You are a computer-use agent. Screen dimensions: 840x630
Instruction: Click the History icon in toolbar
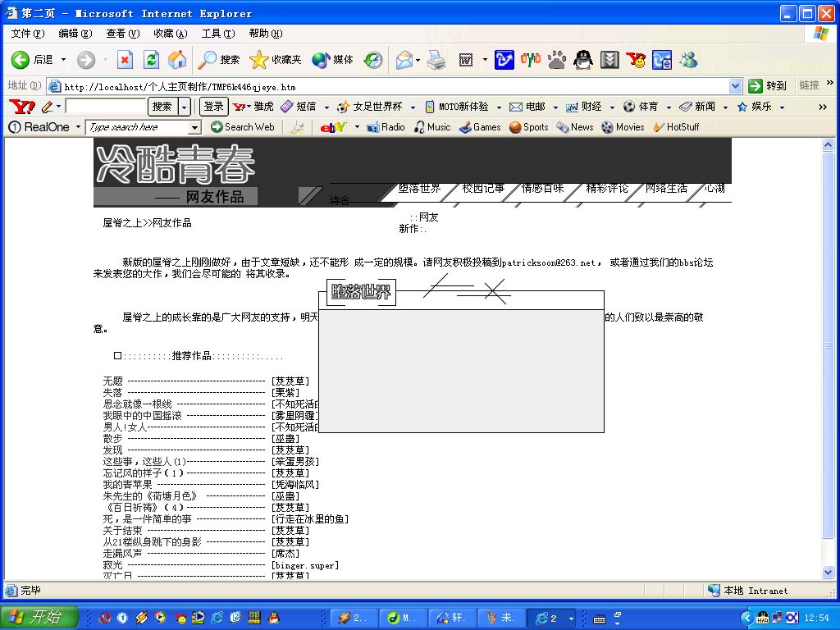tap(373, 60)
